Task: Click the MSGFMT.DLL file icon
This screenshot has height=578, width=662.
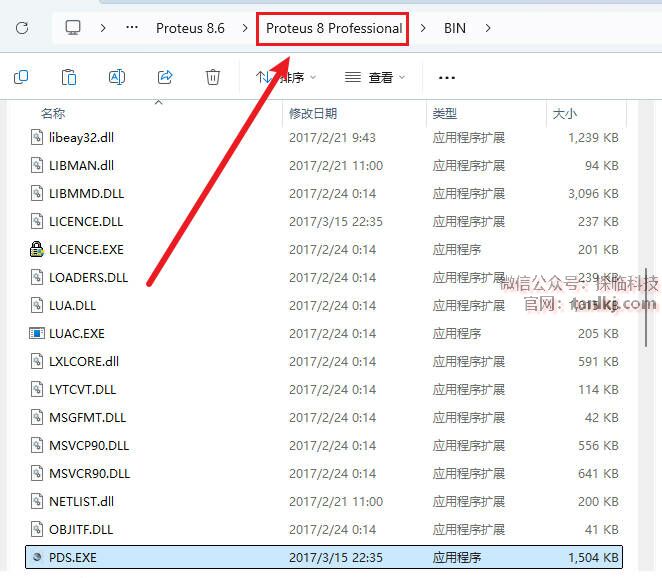Action: coord(37,418)
